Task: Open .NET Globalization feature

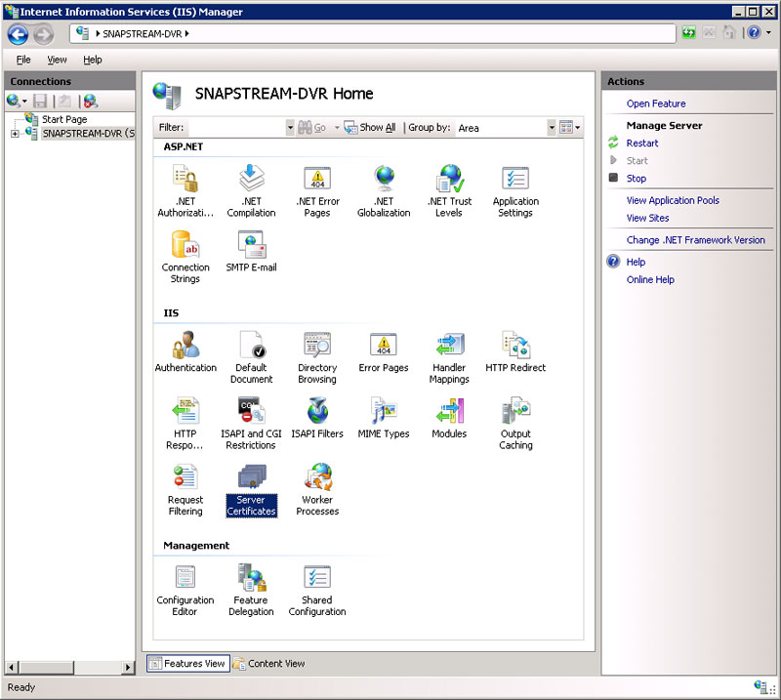Action: 384,190
